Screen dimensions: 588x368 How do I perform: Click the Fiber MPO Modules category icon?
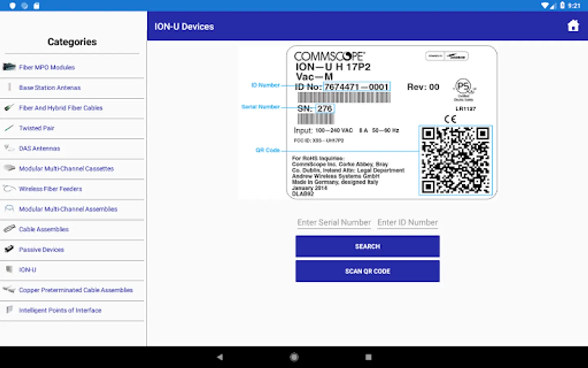coord(9,67)
